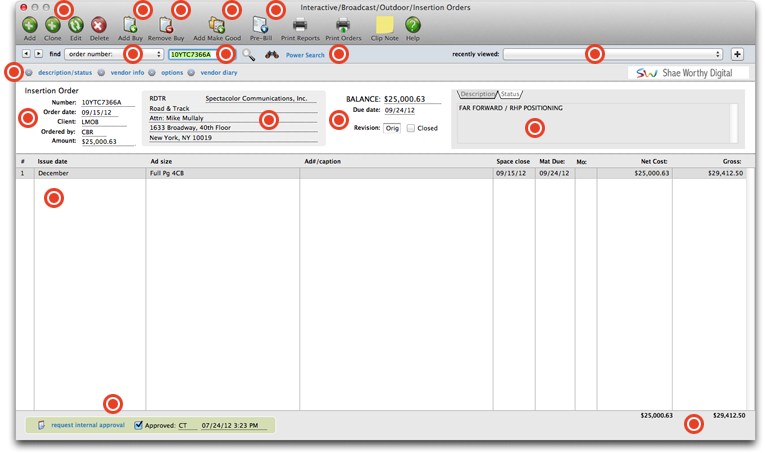Click the red Delete icon
Screen dimensions: 765x453
click(99, 24)
